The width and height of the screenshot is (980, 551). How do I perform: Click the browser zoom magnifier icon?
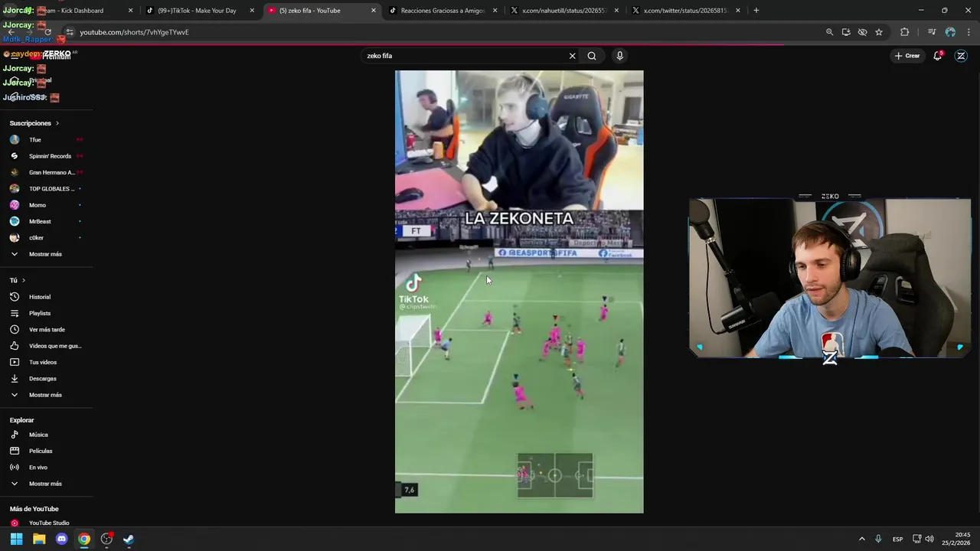click(829, 32)
